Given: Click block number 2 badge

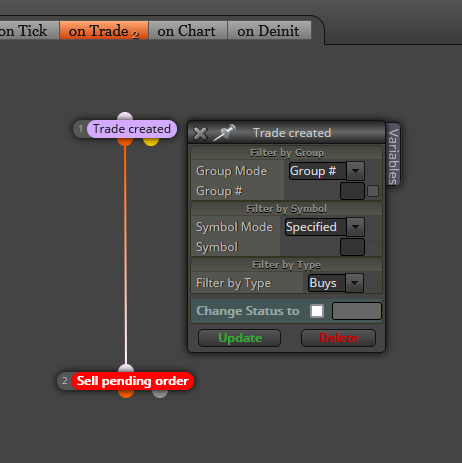Looking at the screenshot, I should [65, 380].
